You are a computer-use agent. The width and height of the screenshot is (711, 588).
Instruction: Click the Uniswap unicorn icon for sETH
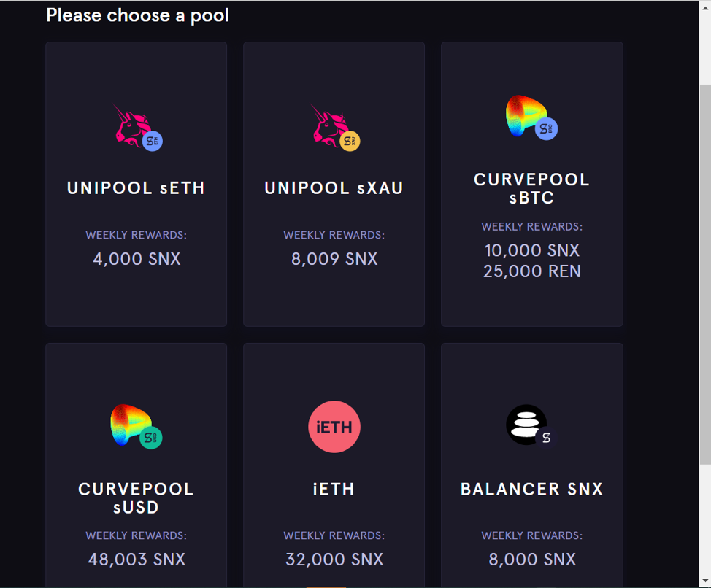point(134,125)
